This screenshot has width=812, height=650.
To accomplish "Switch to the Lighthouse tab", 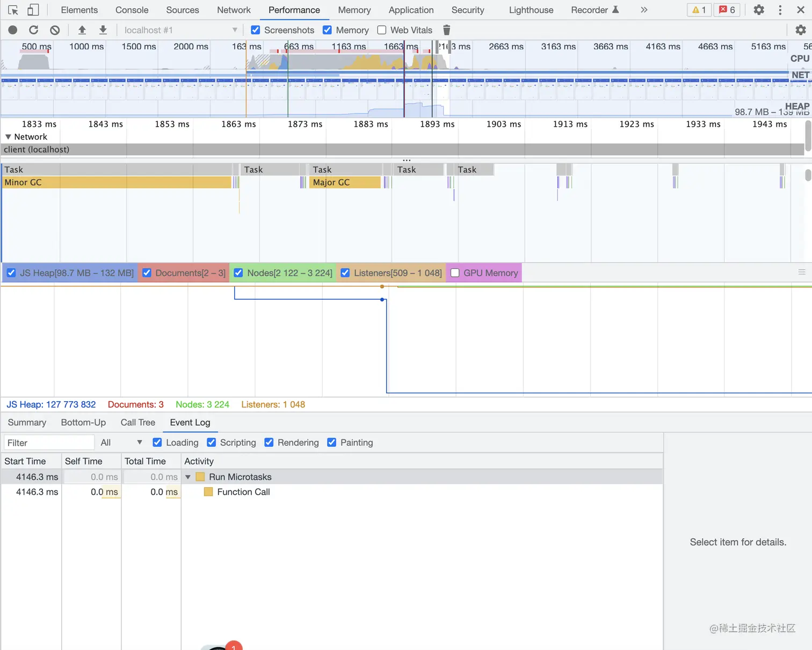I will pos(531,10).
